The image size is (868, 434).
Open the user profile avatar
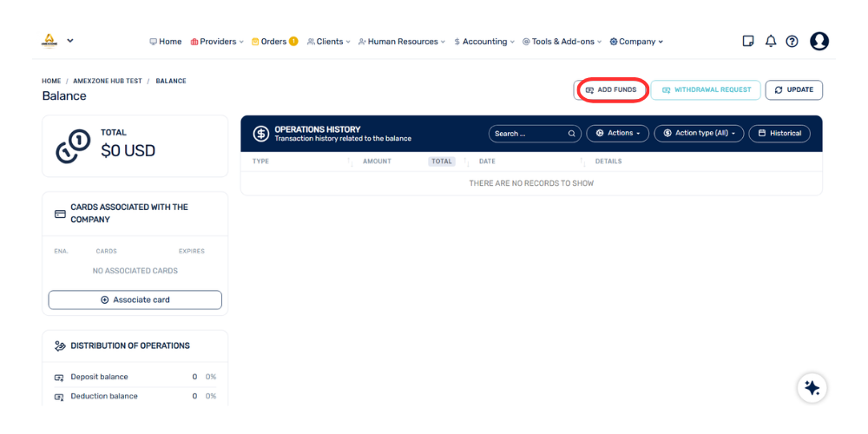click(819, 41)
